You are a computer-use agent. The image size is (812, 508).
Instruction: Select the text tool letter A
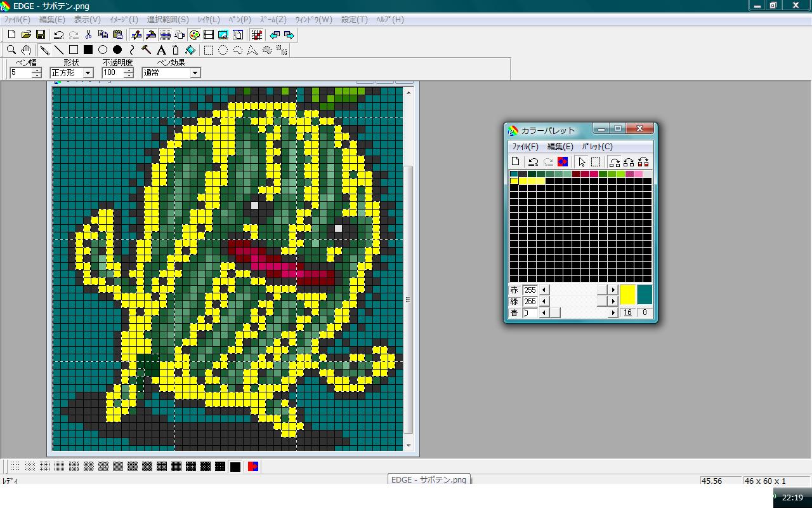(x=161, y=50)
